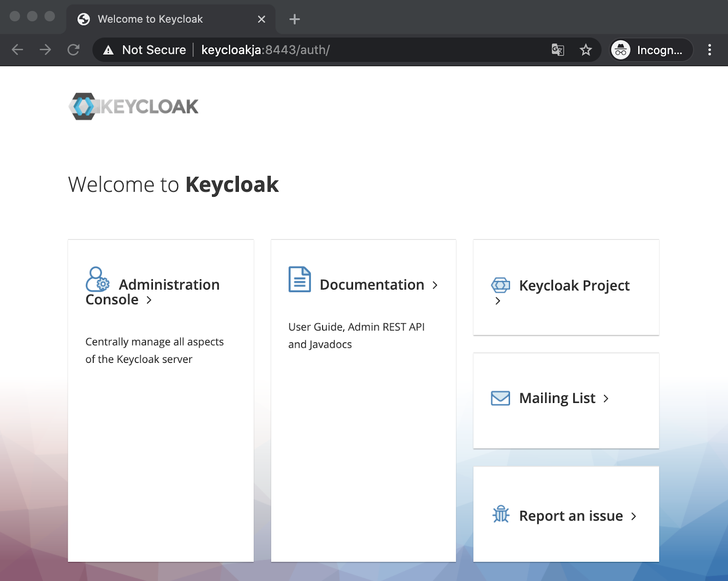Bookmark this page with the star icon
Viewport: 728px width, 581px height.
click(586, 50)
